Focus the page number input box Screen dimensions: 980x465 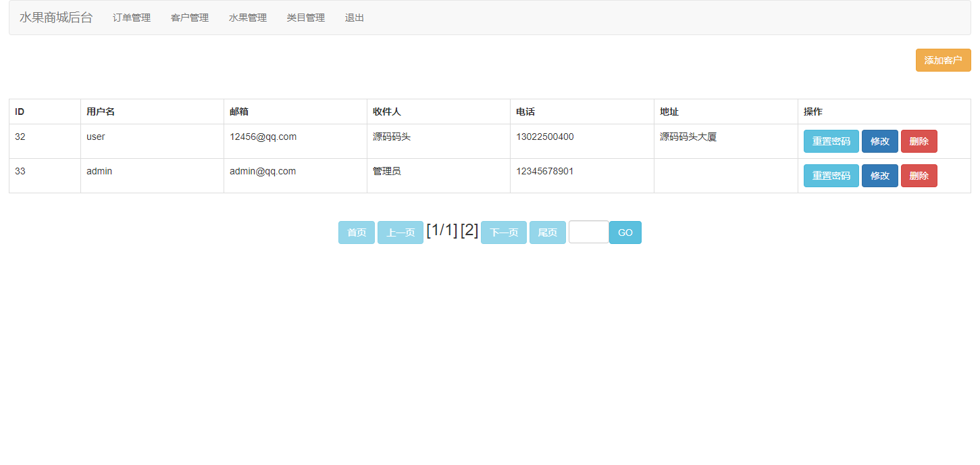(x=588, y=232)
